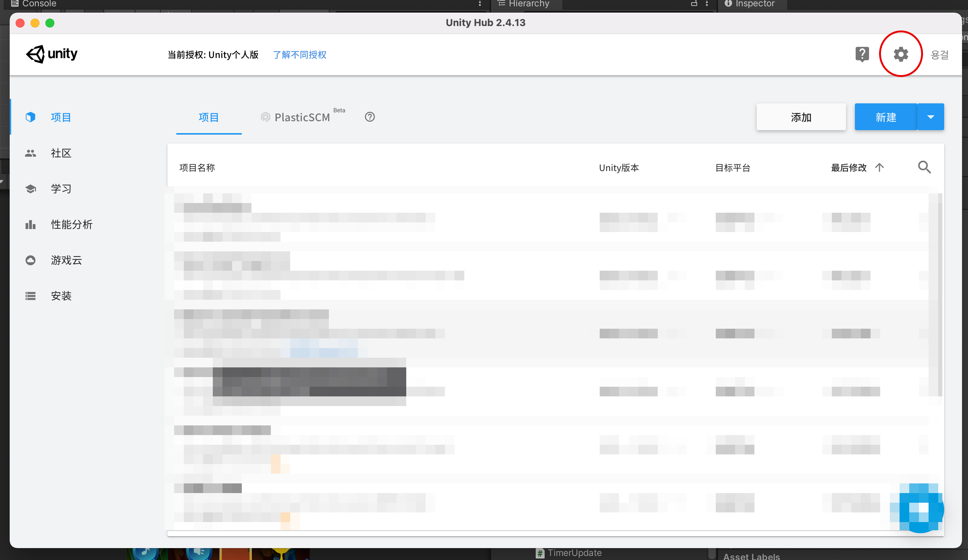Open the account menu 용걸

pos(940,55)
